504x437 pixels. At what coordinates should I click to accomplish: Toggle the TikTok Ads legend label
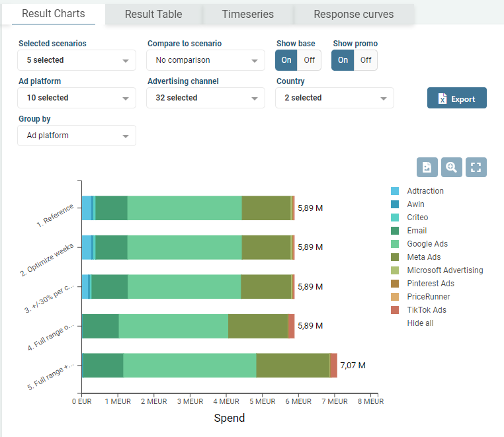coord(427,310)
